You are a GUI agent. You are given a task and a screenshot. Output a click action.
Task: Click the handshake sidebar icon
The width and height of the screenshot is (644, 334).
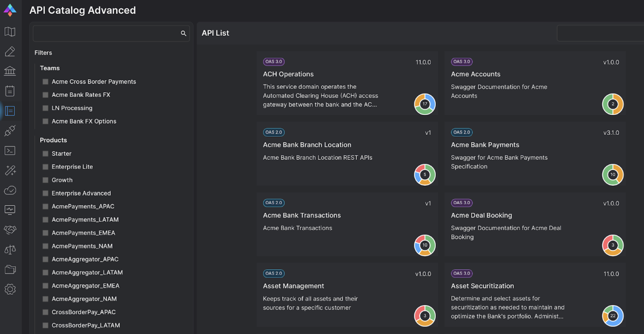click(10, 229)
